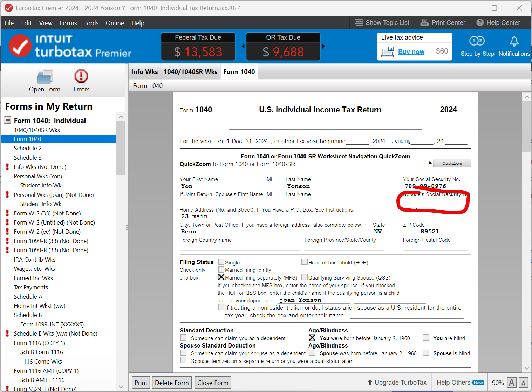532x392 pixels.
Task: Uncheck Married filing separately (MFS)
Action: (x=221, y=277)
